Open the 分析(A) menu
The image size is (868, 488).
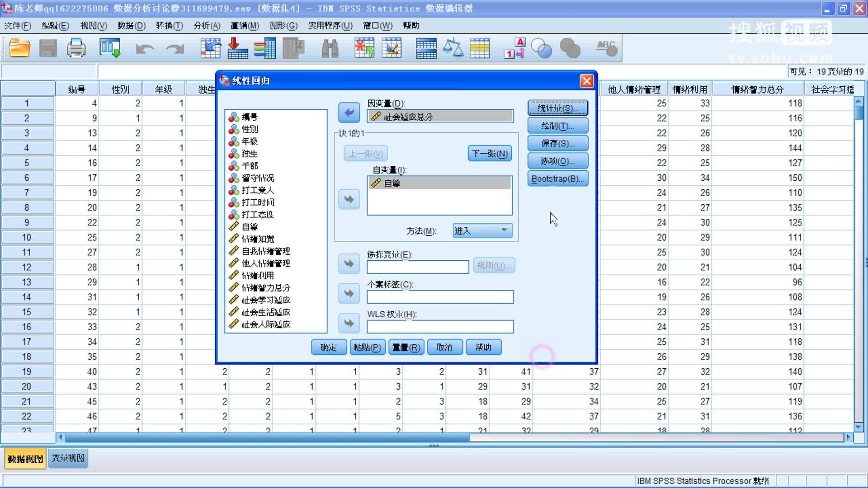(x=207, y=26)
